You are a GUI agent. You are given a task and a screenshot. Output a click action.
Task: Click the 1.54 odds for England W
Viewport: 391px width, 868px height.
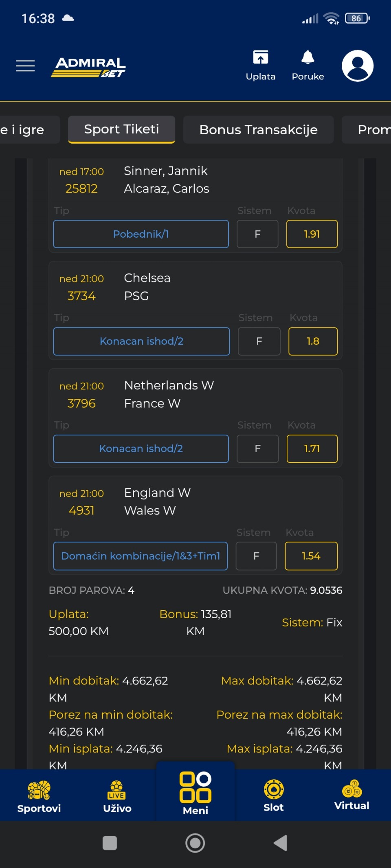click(x=311, y=556)
